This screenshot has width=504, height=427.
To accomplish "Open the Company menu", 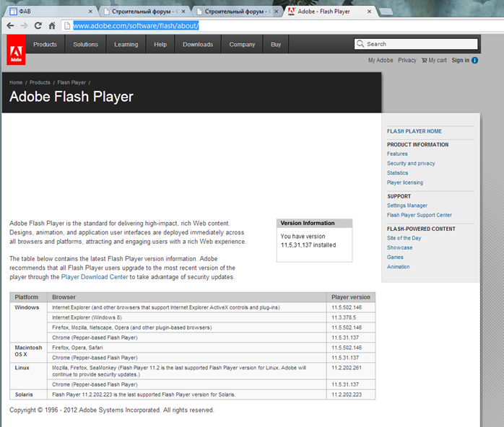I will point(242,44).
